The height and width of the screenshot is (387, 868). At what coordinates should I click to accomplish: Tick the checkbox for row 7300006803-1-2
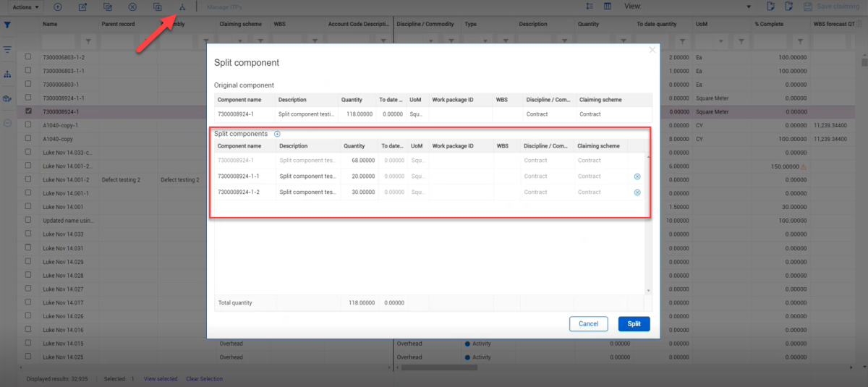tap(28, 56)
